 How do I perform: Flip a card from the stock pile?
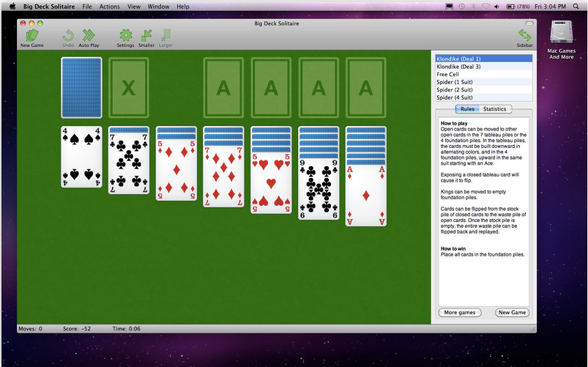[81, 87]
